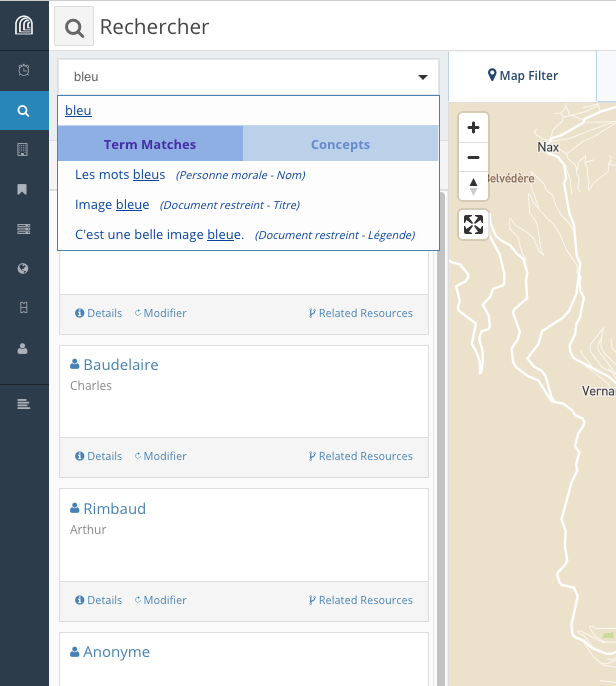Image resolution: width=616 pixels, height=686 pixels.
Task: Click the aligned lines icon at sidebar bottom
Action: (24, 404)
